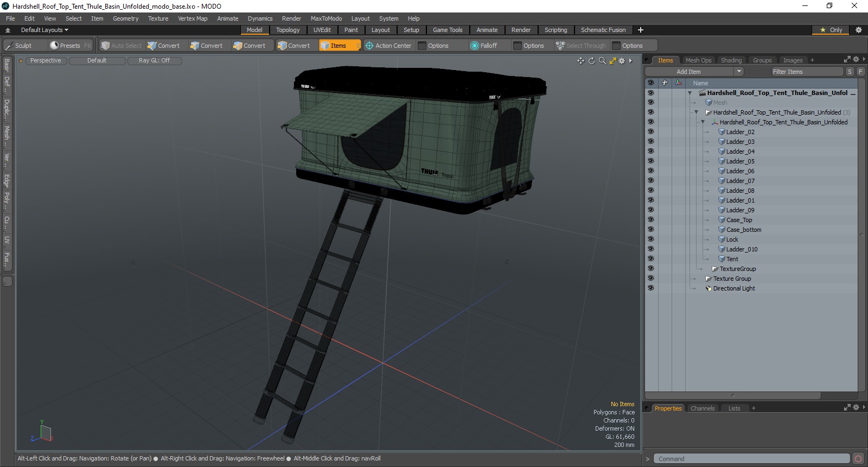The height and width of the screenshot is (467, 868).
Task: Pan the viewport with the move icon
Action: (581, 61)
